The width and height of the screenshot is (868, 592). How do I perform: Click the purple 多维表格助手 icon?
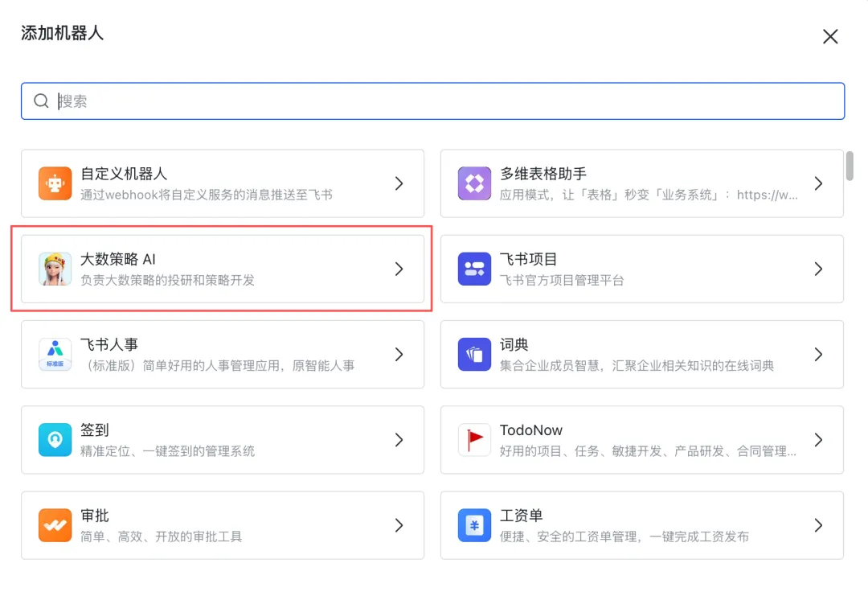[474, 183]
